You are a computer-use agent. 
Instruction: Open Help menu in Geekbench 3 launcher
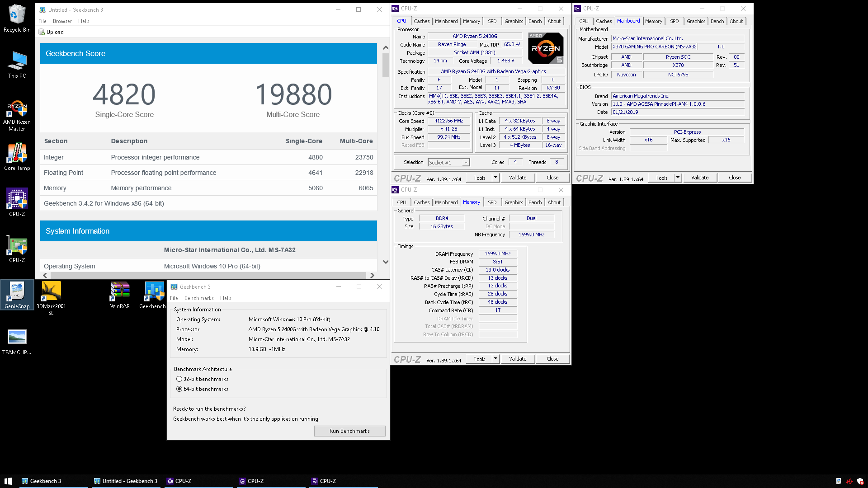[x=226, y=298]
